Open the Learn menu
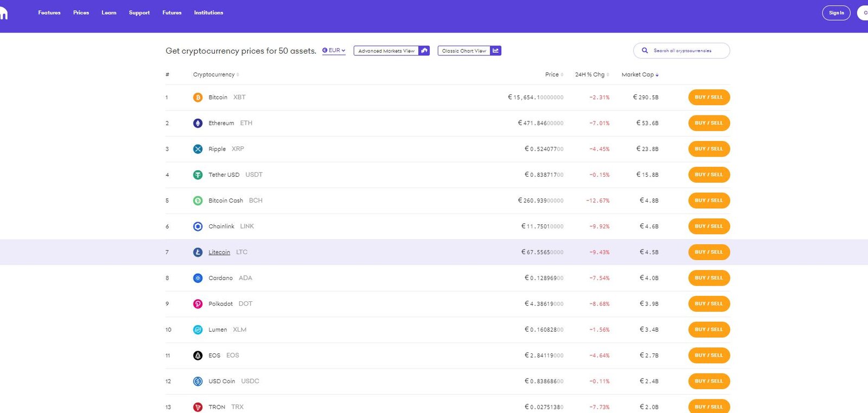Screen dimensions: 868x413 109,12
